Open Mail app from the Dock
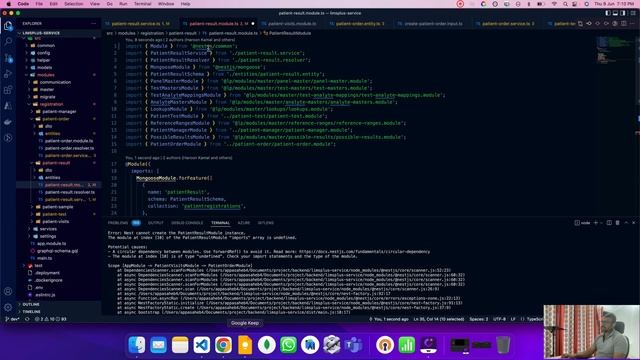The width and height of the screenshot is (640, 360). click(x=158, y=345)
